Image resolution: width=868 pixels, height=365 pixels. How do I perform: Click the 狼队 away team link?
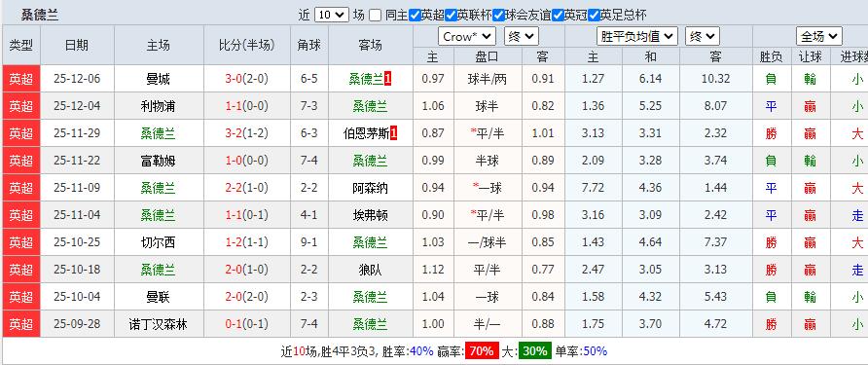click(x=371, y=270)
